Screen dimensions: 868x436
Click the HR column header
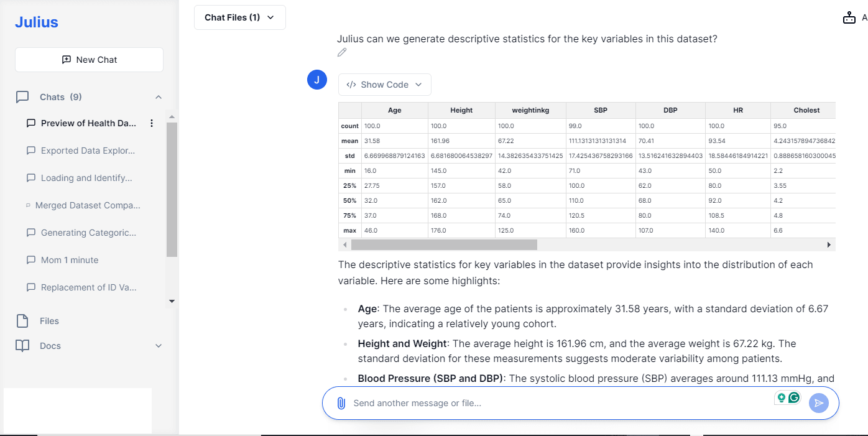tap(738, 110)
